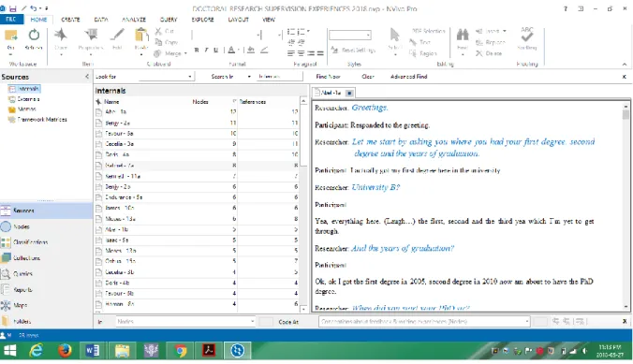The image size is (633, 364).
Task: Open the Insert dropdown in Editing group
Action: 491,31
